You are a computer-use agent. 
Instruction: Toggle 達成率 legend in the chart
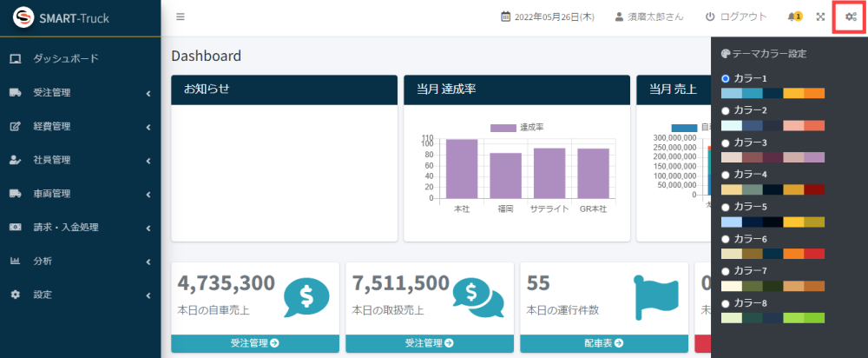coord(516,128)
